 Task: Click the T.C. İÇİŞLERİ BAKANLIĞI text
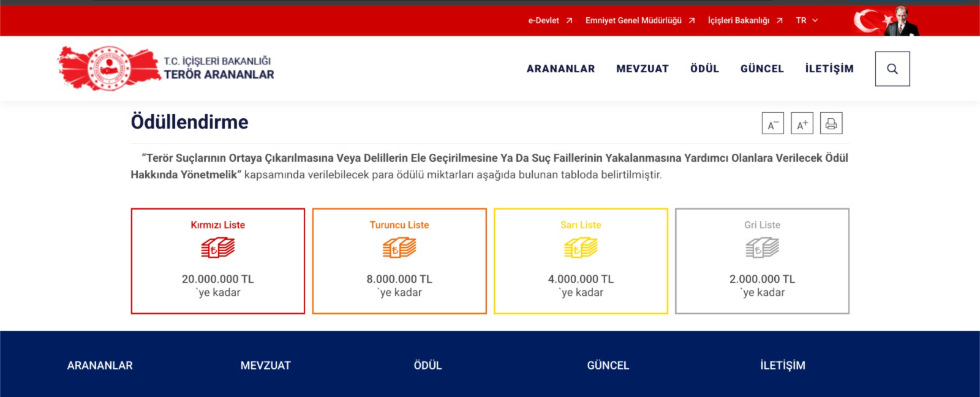pyautogui.click(x=217, y=61)
